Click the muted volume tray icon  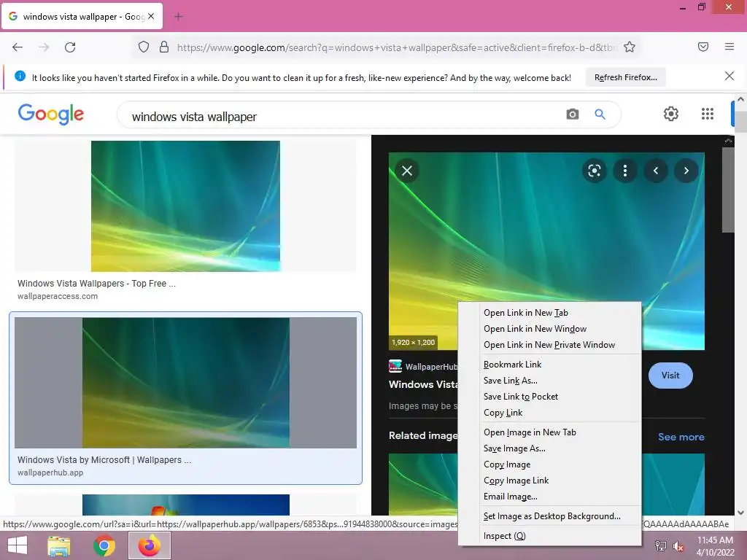tap(678, 546)
